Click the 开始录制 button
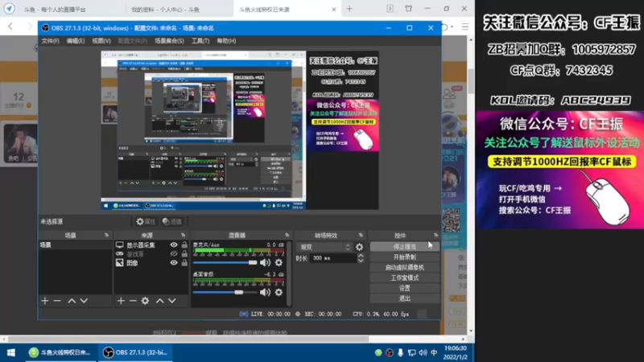 [405, 257]
